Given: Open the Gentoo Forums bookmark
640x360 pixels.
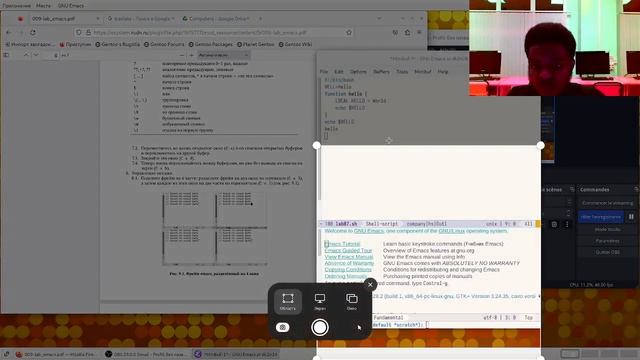Looking at the screenshot, I should (164, 44).
